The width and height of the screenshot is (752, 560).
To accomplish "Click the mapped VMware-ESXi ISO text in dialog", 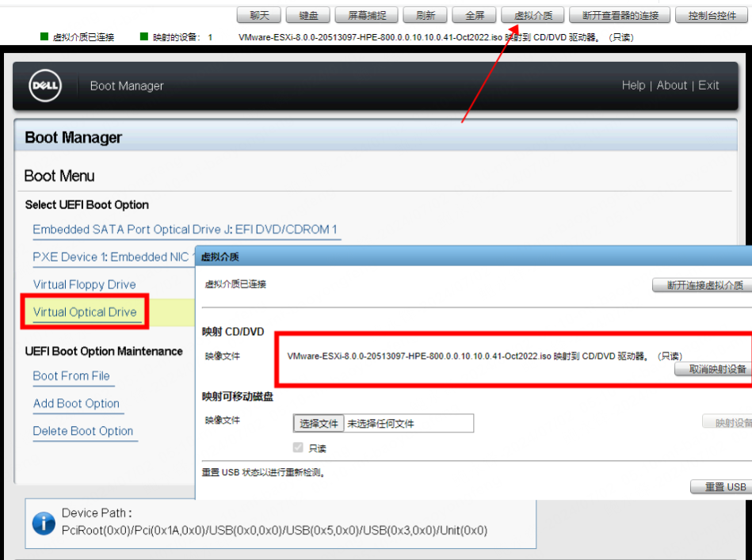I will pos(484,356).
